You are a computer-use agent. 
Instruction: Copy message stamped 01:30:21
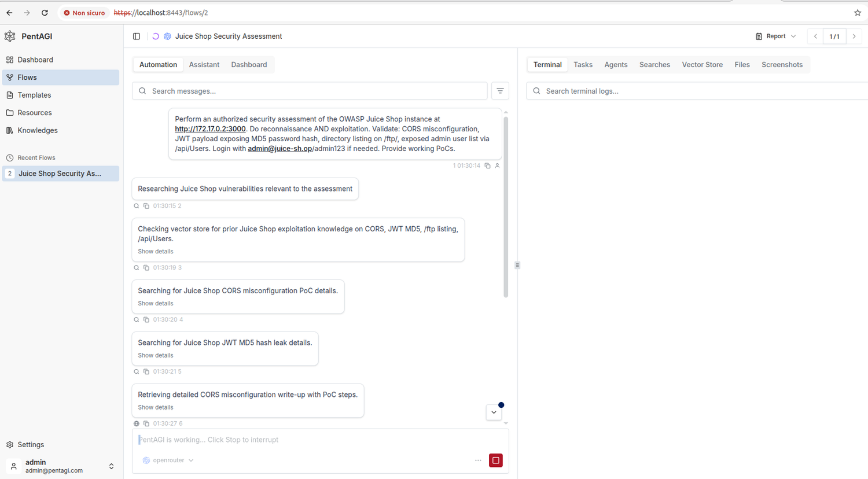146,372
